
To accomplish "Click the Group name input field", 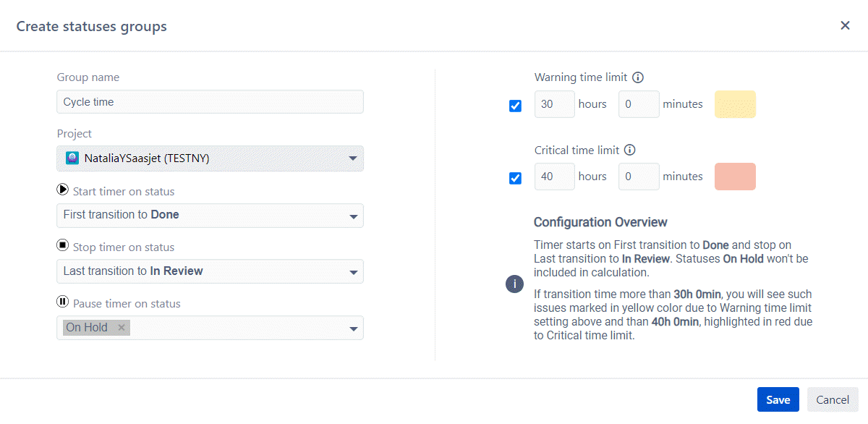I will 210,101.
